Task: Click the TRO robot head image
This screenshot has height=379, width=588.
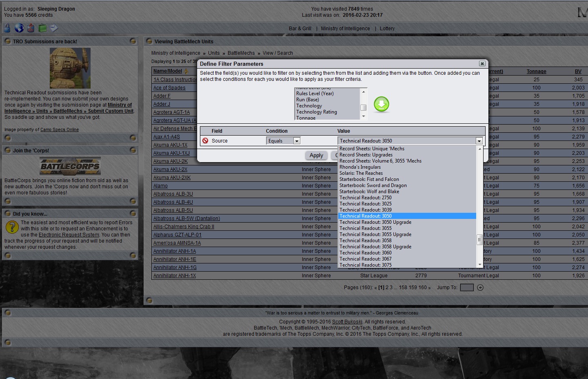Action: click(x=70, y=68)
